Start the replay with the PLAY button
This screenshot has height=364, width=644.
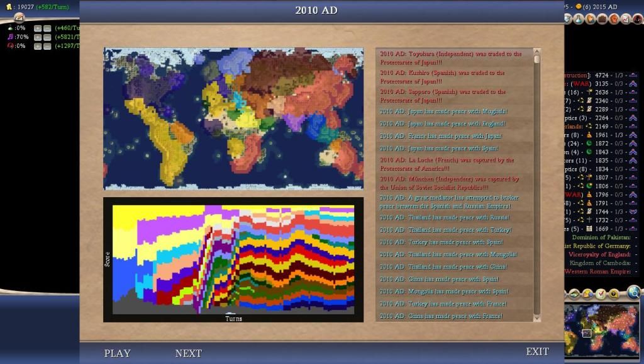tap(117, 353)
